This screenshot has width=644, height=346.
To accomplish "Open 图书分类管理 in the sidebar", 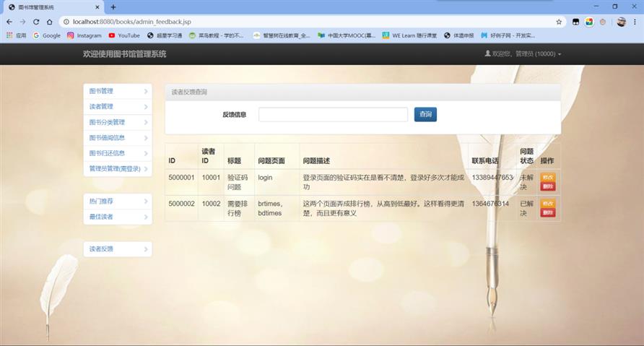I will click(x=118, y=123).
